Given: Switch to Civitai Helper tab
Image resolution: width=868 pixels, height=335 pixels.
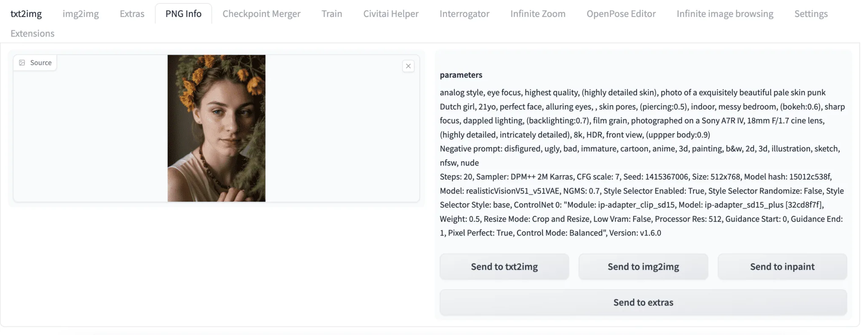Looking at the screenshot, I should [x=390, y=14].
